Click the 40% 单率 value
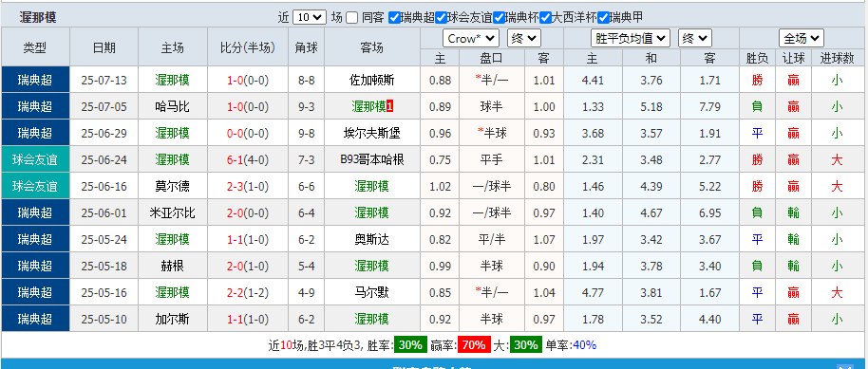 point(585,345)
